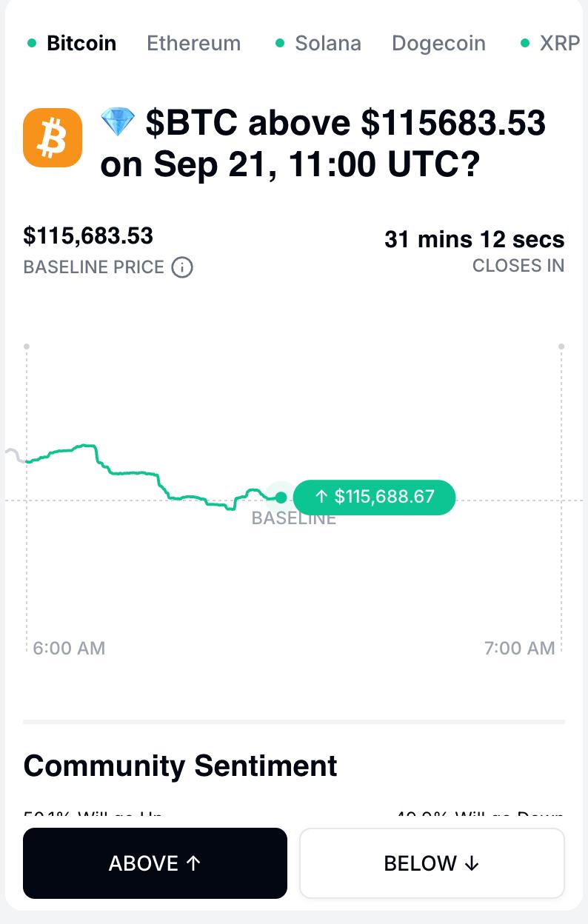The width and height of the screenshot is (588, 924).
Task: Switch to the Ethereum tab
Action: click(x=194, y=43)
